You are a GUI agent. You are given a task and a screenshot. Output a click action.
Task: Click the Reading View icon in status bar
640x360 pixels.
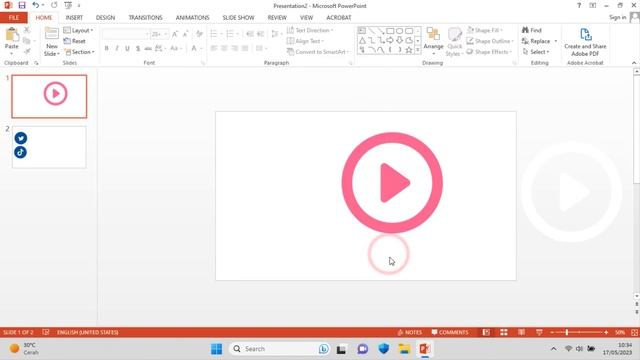click(521, 332)
